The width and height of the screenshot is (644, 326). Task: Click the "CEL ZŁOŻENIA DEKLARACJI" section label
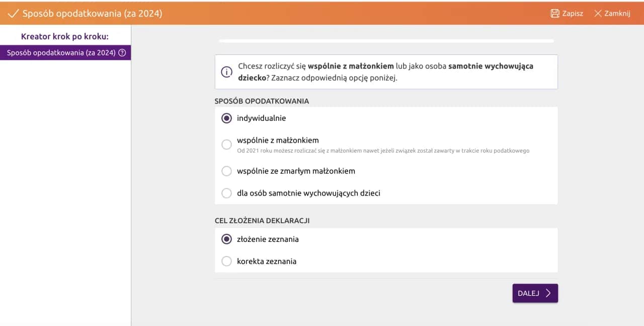click(x=262, y=221)
